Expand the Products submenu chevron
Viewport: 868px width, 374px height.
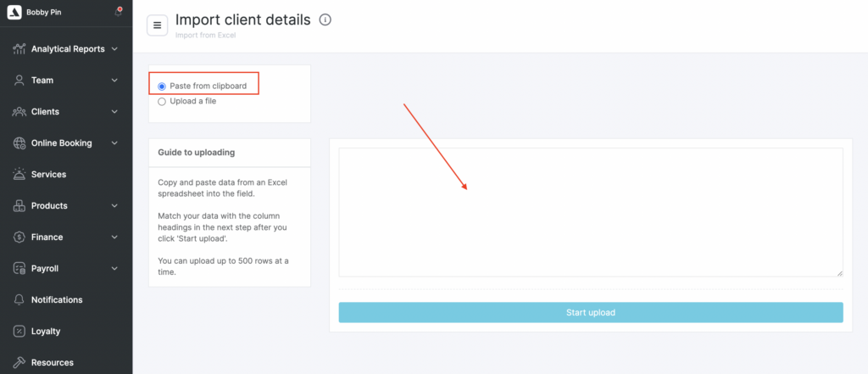114,206
